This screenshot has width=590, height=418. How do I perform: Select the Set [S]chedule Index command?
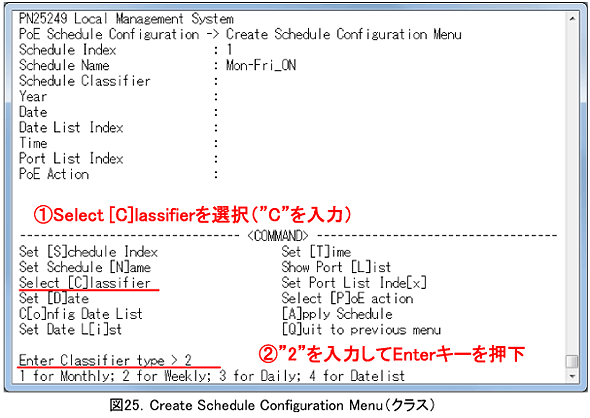88,252
